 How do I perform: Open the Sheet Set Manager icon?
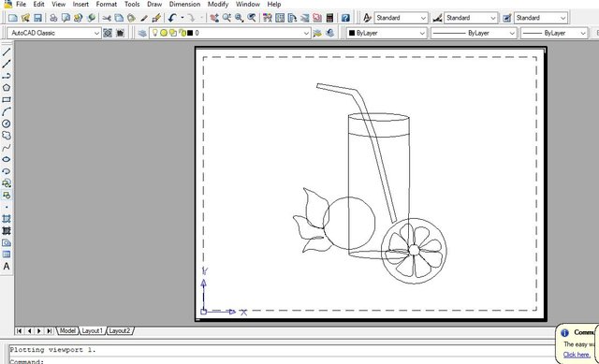[x=304, y=18]
